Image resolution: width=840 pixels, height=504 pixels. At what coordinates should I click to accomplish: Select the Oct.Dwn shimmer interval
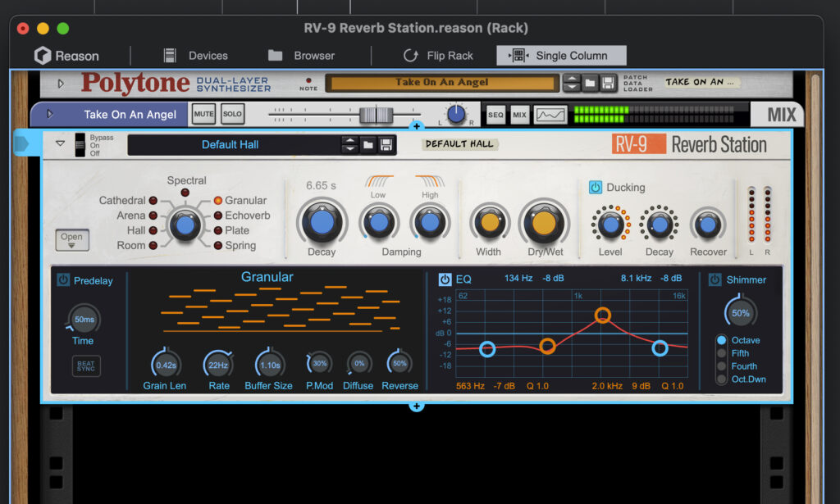click(x=722, y=379)
